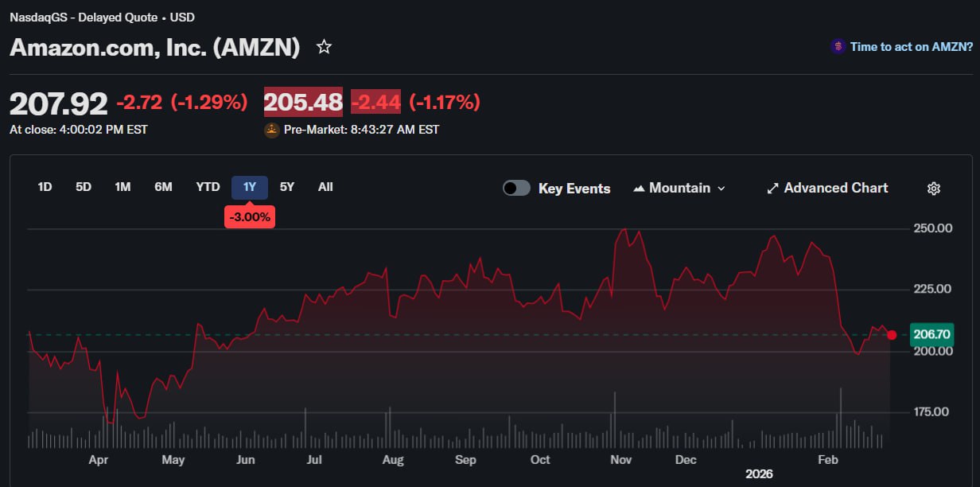Open the Advanced Chart link
This screenshot has height=487, width=980.
tap(835, 189)
